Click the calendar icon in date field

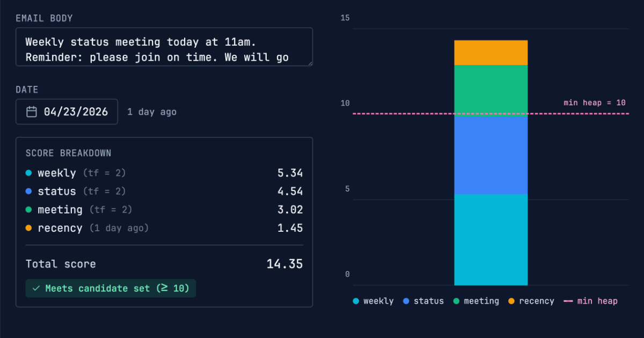32,112
